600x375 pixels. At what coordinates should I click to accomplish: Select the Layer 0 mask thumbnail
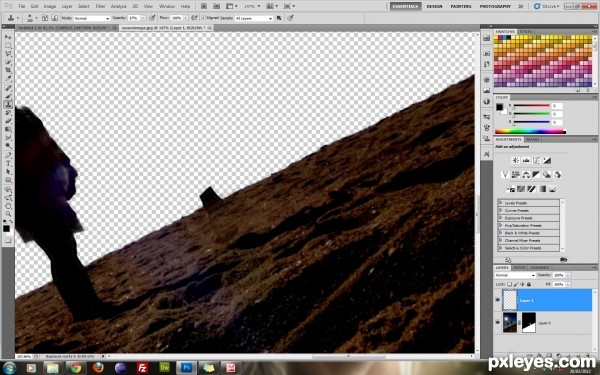[529, 322]
